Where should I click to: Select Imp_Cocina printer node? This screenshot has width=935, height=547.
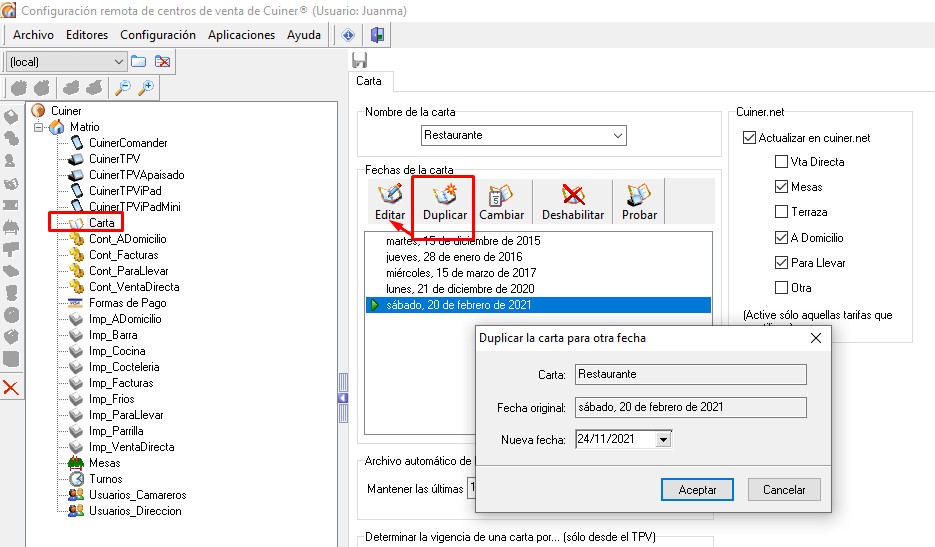(117, 351)
